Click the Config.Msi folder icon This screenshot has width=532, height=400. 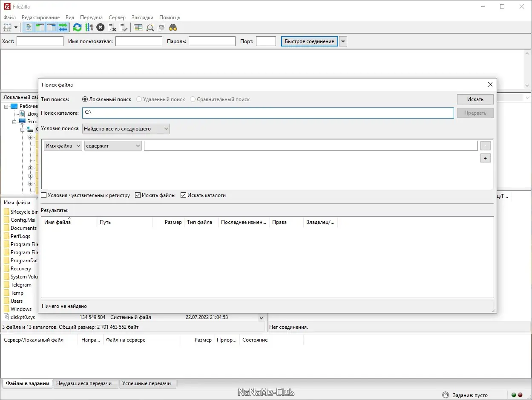pyautogui.click(x=6, y=220)
